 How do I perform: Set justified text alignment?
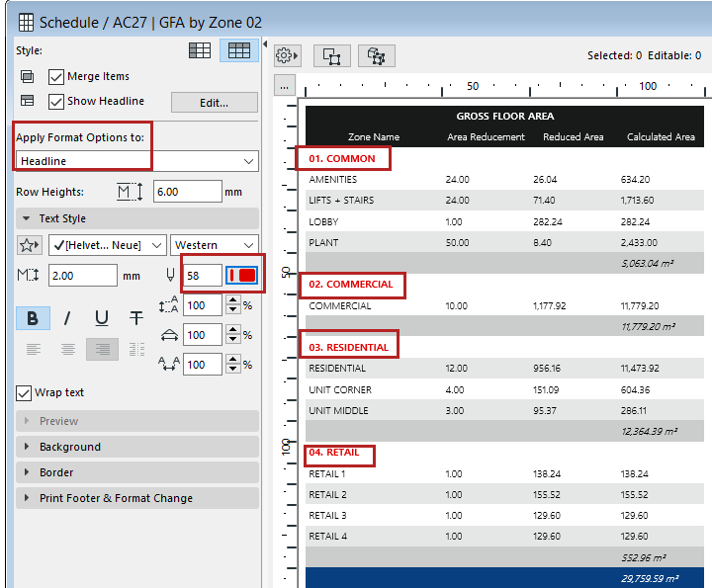tap(136, 349)
